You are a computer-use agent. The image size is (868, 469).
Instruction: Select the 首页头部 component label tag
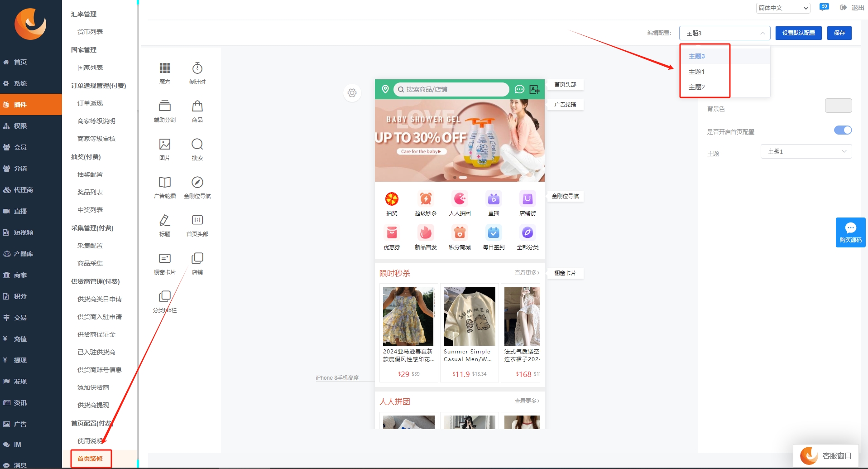565,85
